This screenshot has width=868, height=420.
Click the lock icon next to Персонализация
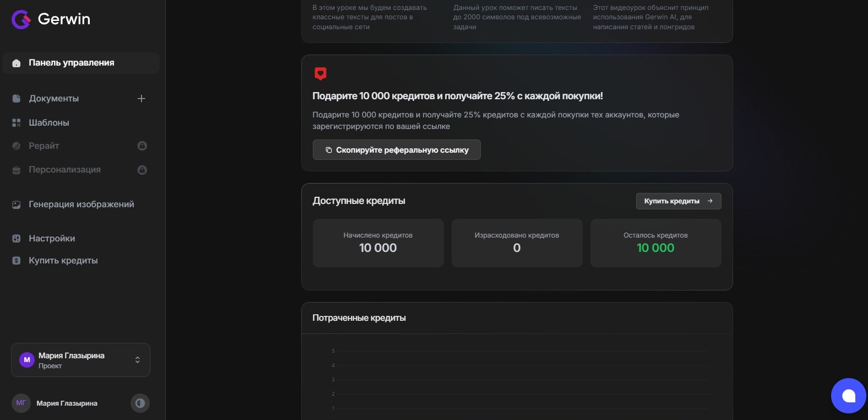(142, 170)
